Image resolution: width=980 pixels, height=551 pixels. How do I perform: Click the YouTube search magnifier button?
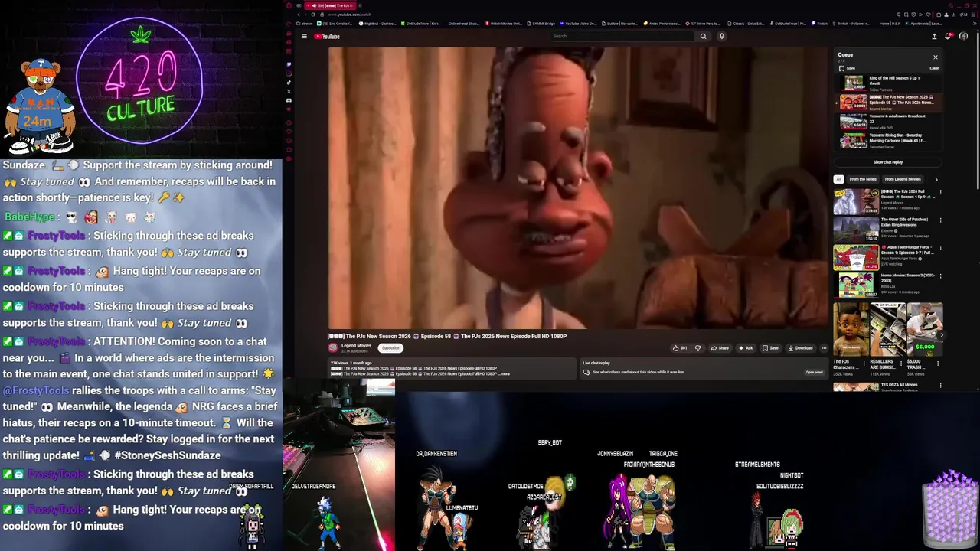tap(703, 36)
